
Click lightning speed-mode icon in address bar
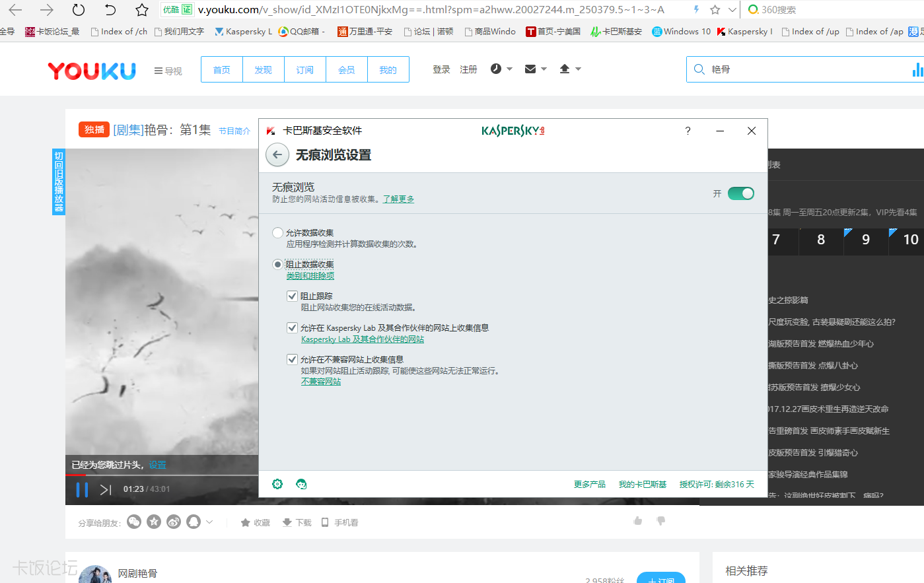[696, 9]
